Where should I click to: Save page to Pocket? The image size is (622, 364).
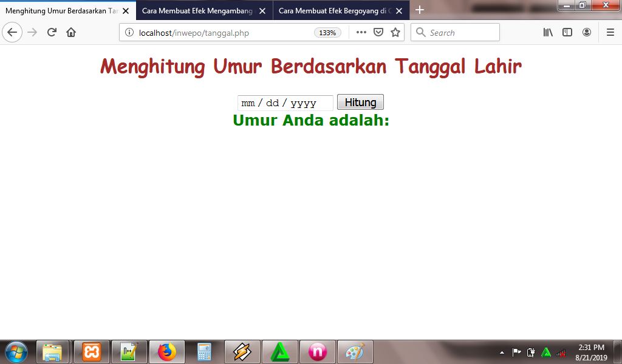click(x=378, y=32)
